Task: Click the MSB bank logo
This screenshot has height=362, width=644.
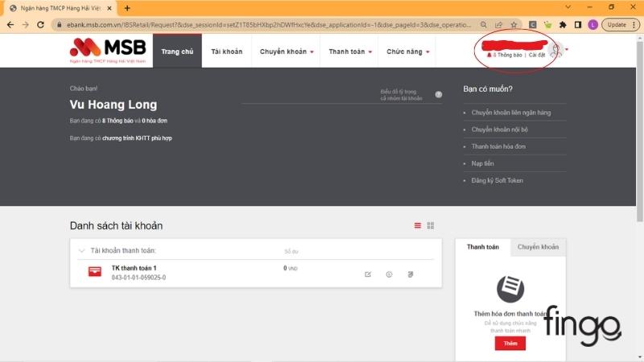Action: pyautogui.click(x=108, y=50)
